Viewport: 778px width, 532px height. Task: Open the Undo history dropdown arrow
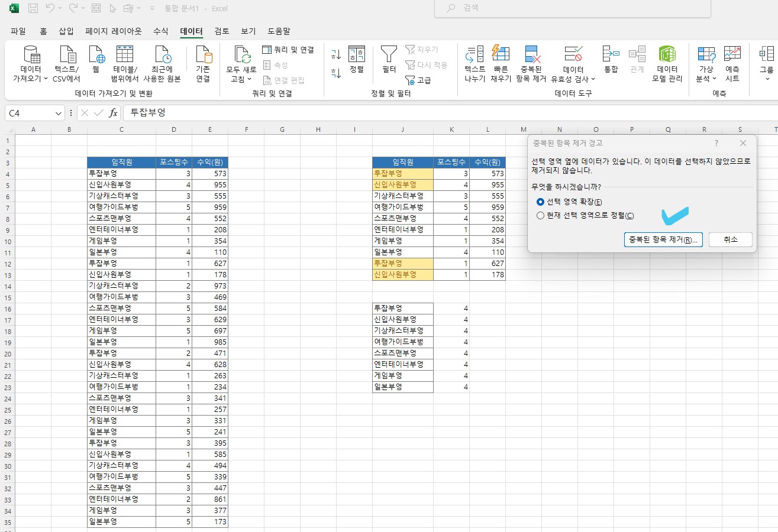click(60, 9)
